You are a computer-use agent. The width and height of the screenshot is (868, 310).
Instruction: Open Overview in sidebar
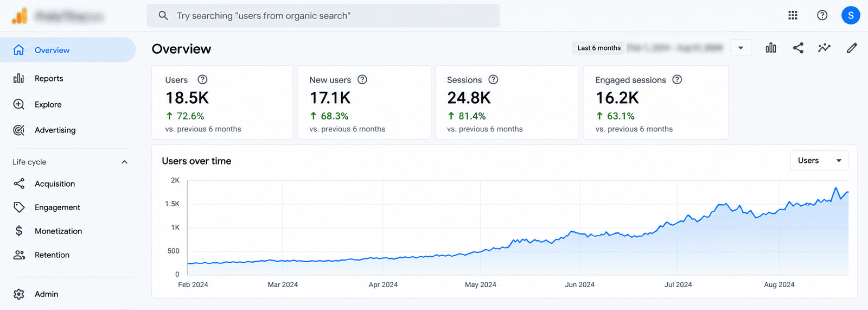coord(67,50)
